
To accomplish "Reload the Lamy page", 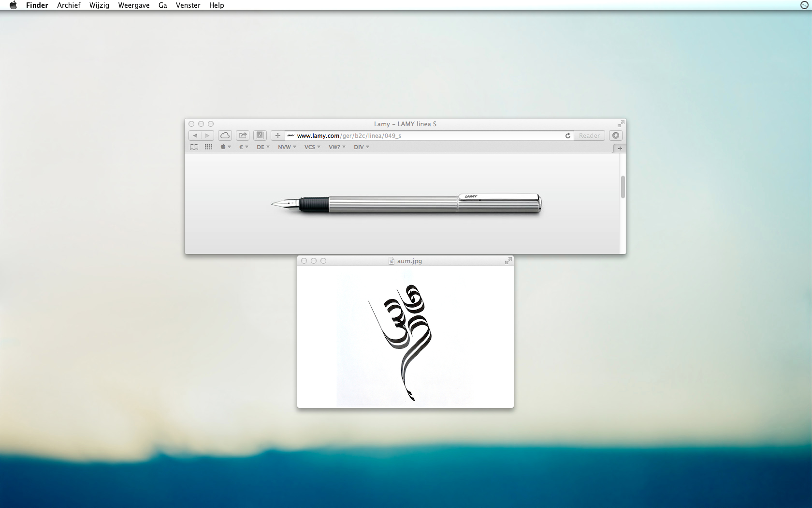I will click(x=568, y=135).
